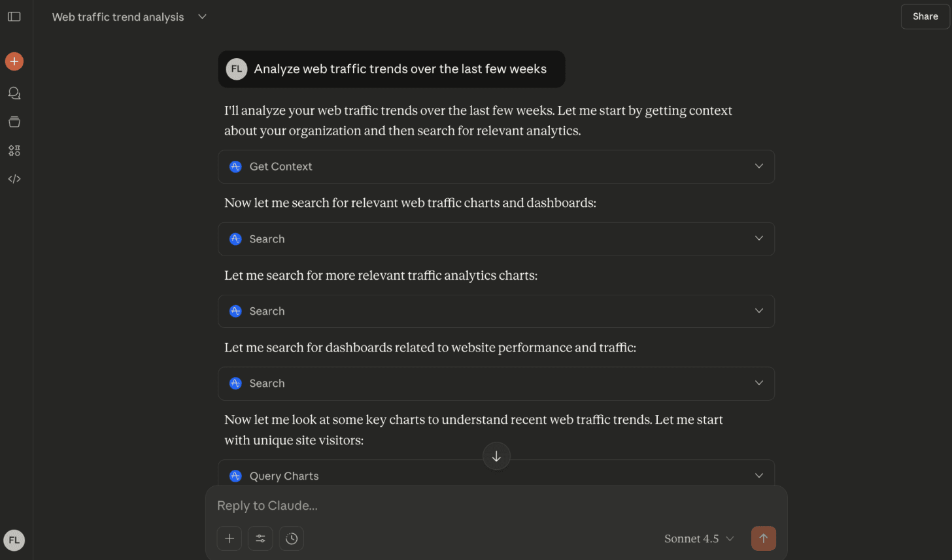Toggle the sidebar panel icon
Image resolution: width=952 pixels, height=560 pixels.
pos(14,16)
